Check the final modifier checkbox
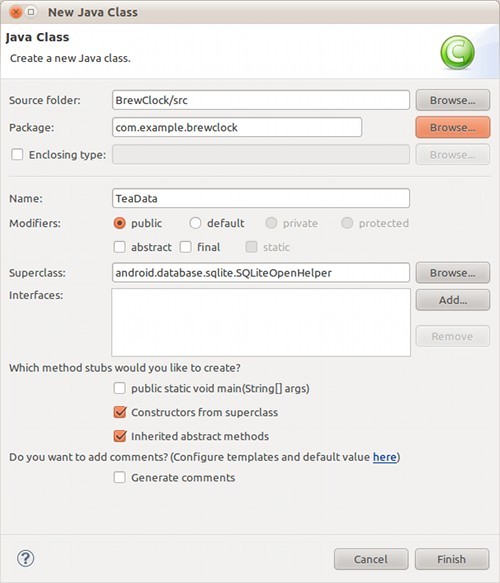Screen dimensions: 500x583 pyautogui.click(x=186, y=247)
